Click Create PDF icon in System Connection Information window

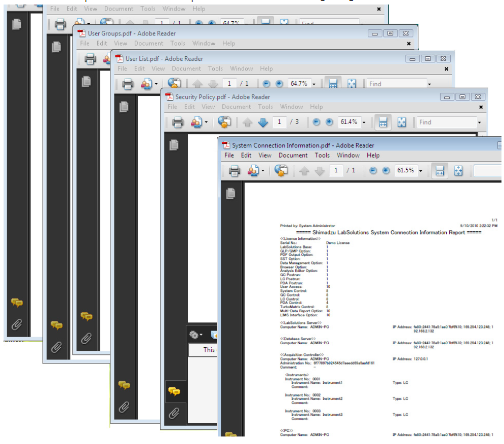(x=253, y=171)
